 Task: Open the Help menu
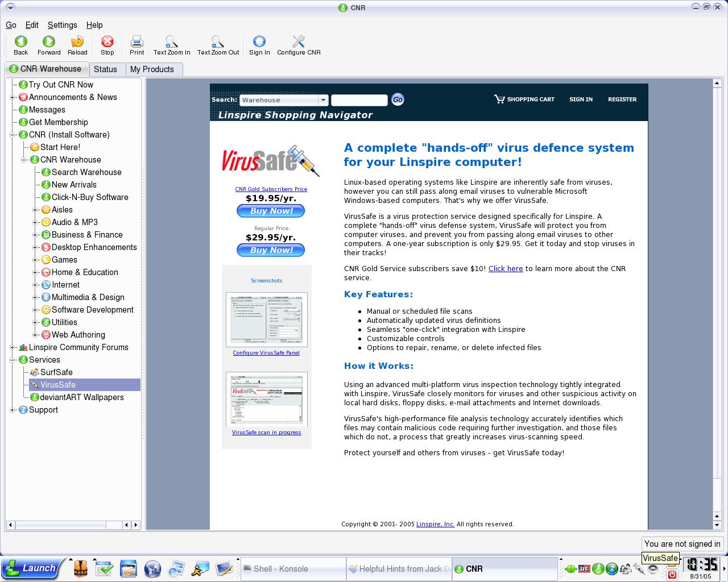(x=94, y=25)
